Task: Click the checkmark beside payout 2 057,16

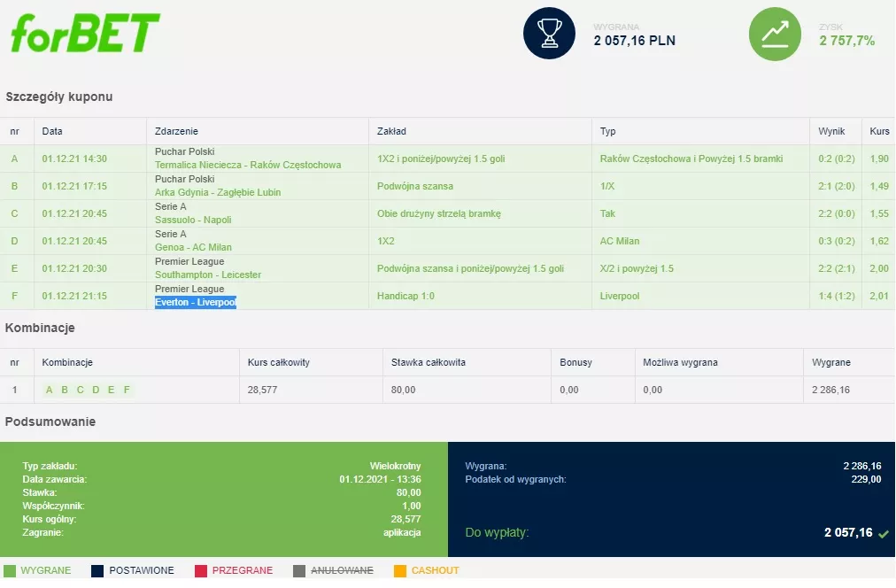Action: pyautogui.click(x=884, y=534)
